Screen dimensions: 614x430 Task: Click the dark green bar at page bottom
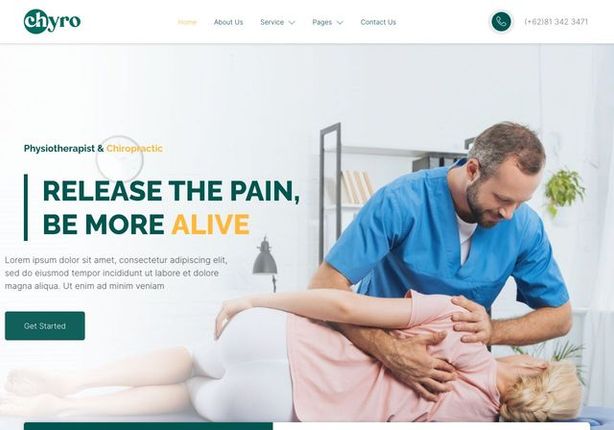tap(148, 426)
